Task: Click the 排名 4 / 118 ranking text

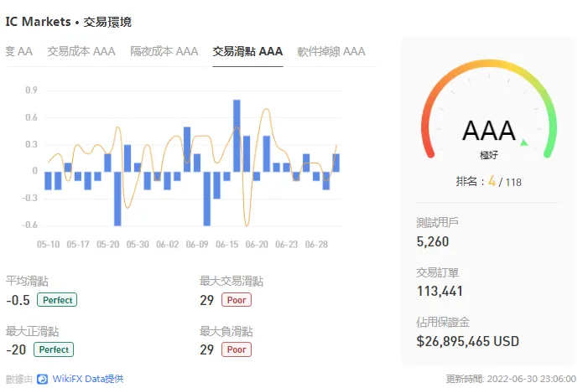Action: (489, 182)
